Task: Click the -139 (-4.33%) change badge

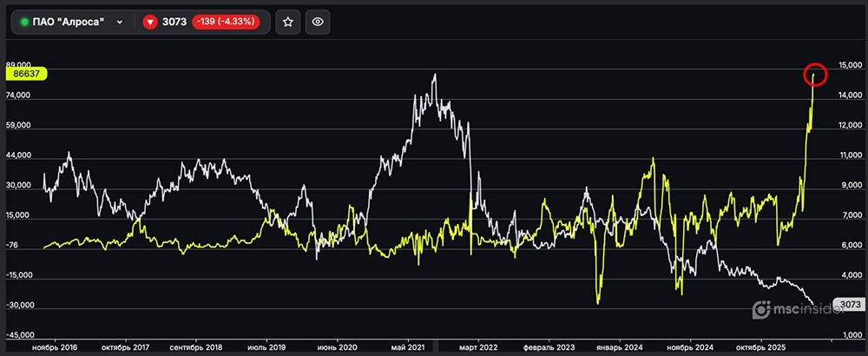Action: (x=226, y=23)
